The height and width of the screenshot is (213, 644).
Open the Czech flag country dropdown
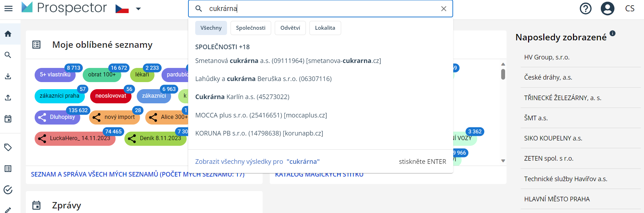[128, 8]
